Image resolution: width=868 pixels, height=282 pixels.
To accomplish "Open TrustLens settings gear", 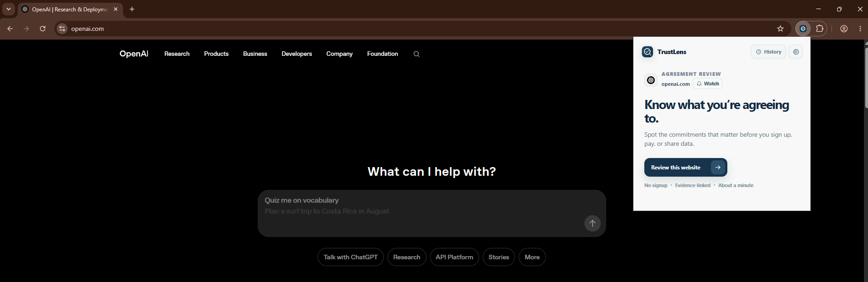I will (x=795, y=52).
